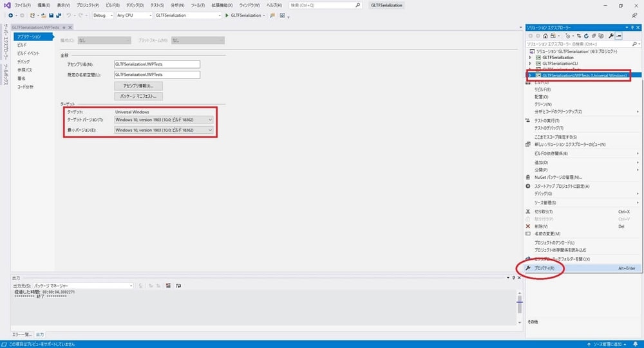644x348 pixels.
Task: Click the Undo toolbar icon
Action: pos(69,15)
